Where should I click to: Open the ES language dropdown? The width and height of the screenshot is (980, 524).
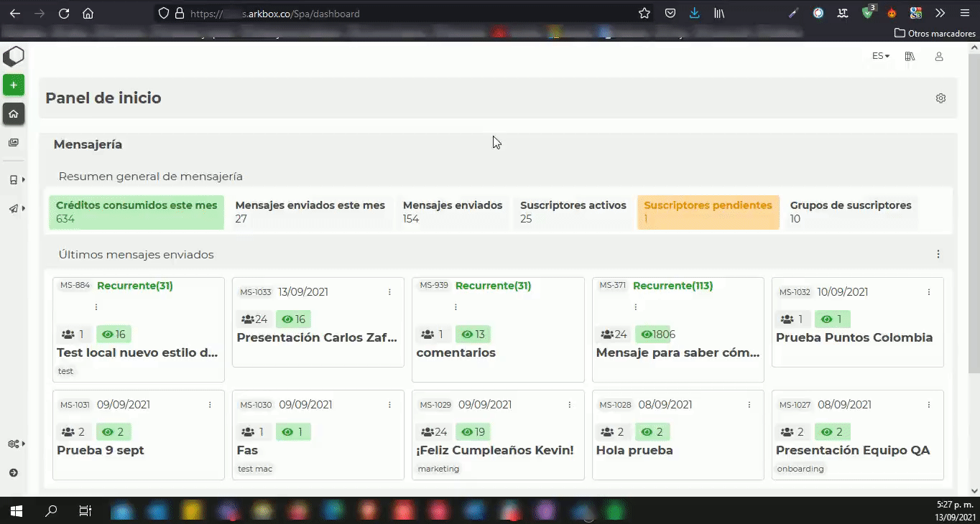(x=880, y=56)
